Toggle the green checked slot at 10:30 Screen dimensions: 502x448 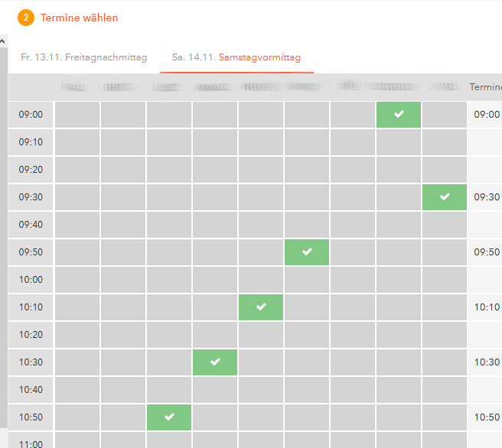pyautogui.click(x=215, y=362)
